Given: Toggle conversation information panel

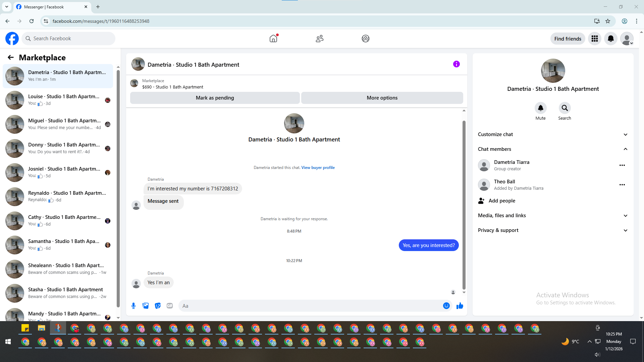Looking at the screenshot, I should click(x=456, y=64).
